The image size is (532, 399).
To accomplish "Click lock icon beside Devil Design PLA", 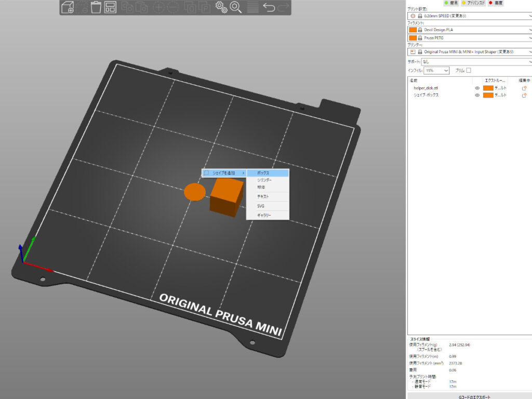I will coord(420,30).
